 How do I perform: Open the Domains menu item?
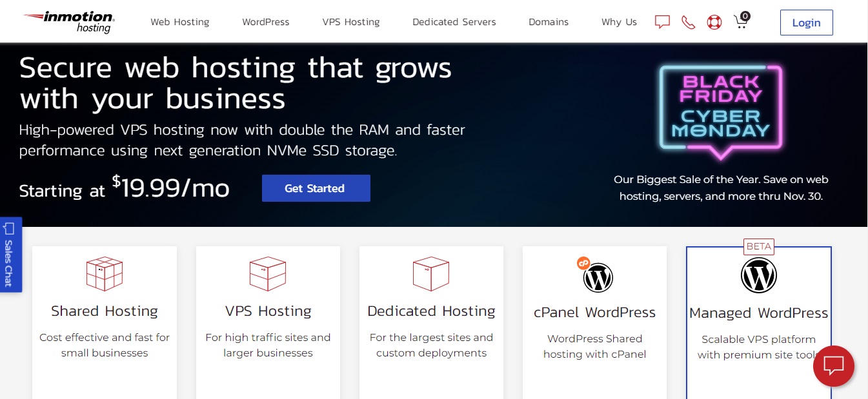click(x=549, y=22)
